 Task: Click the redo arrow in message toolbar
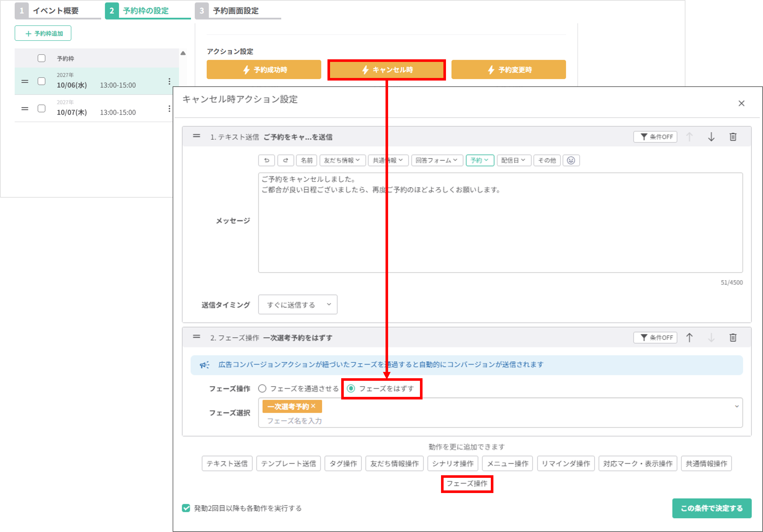(x=286, y=160)
